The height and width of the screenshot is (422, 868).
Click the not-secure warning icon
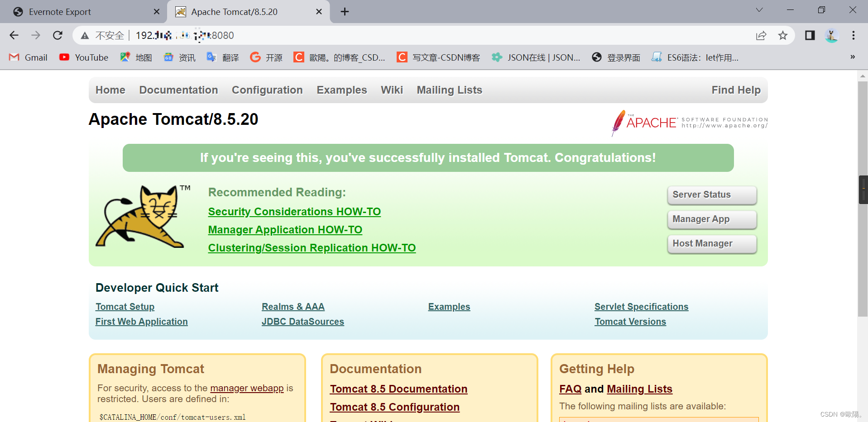[x=85, y=35]
